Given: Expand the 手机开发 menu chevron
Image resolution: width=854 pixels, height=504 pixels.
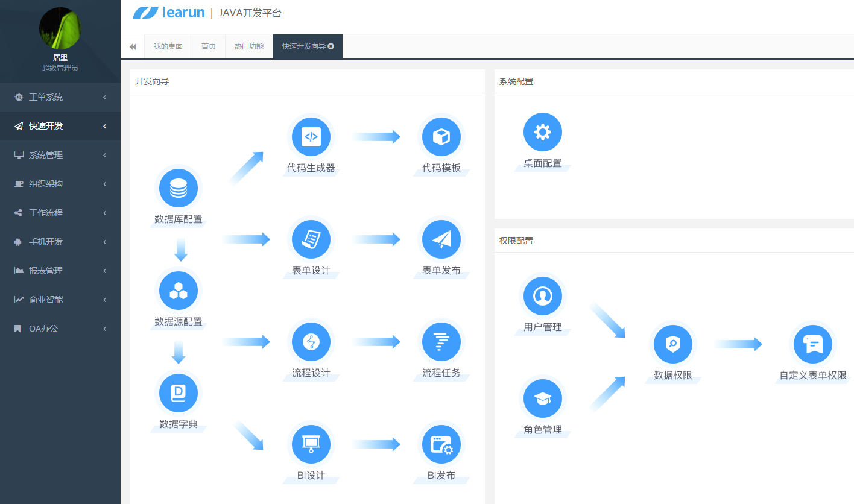Looking at the screenshot, I should (105, 242).
